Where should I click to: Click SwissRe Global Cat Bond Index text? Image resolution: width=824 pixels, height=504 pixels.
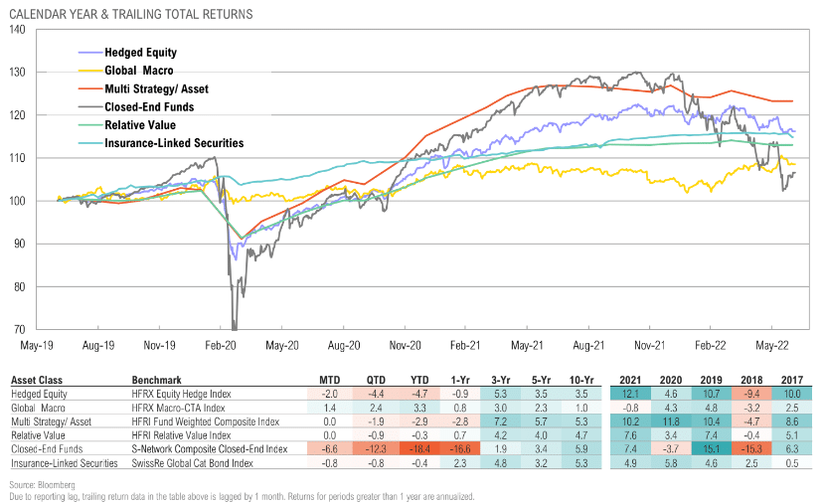pyautogui.click(x=193, y=463)
